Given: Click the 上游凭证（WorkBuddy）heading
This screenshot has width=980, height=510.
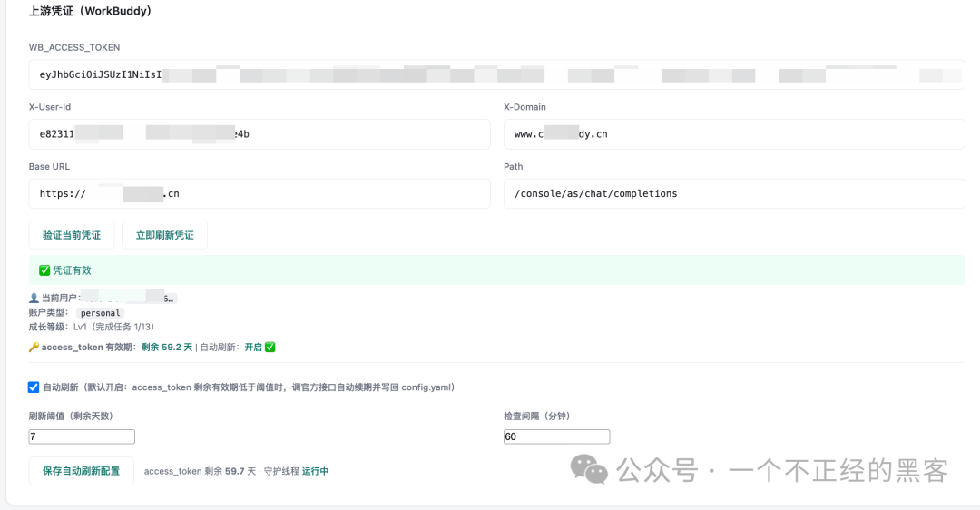Looking at the screenshot, I should click(x=90, y=11).
